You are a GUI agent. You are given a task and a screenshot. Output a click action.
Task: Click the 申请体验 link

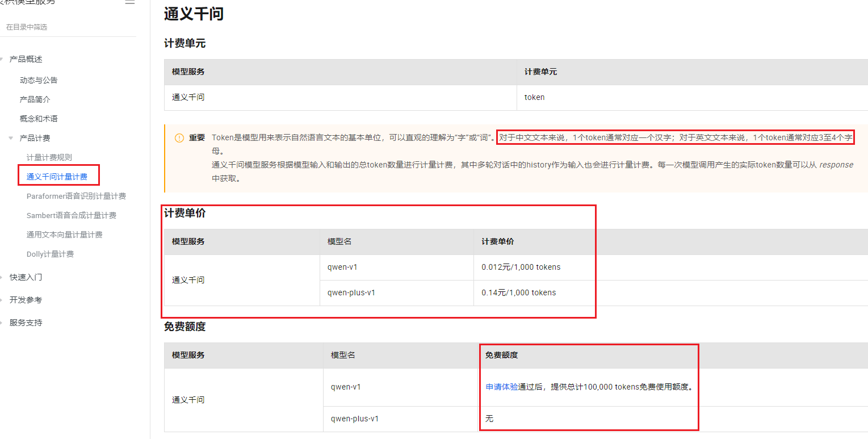click(502, 387)
